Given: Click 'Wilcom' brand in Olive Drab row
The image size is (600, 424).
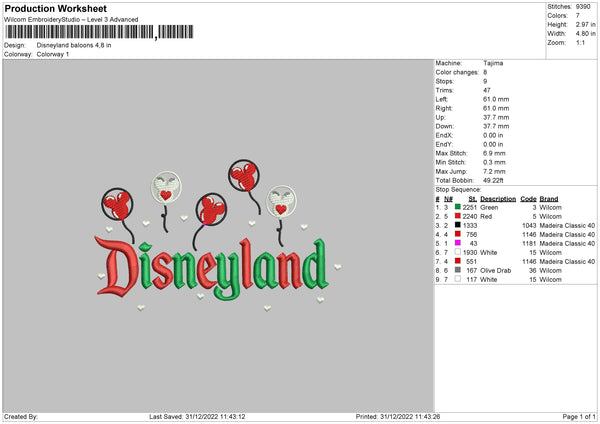Looking at the screenshot, I should tap(551, 271).
